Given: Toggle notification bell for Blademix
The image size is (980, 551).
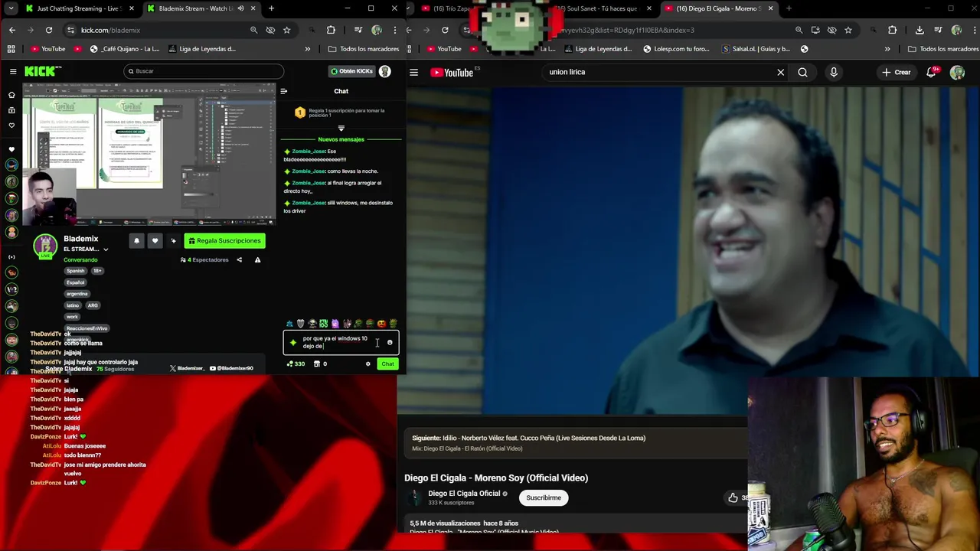Looking at the screenshot, I should point(136,240).
